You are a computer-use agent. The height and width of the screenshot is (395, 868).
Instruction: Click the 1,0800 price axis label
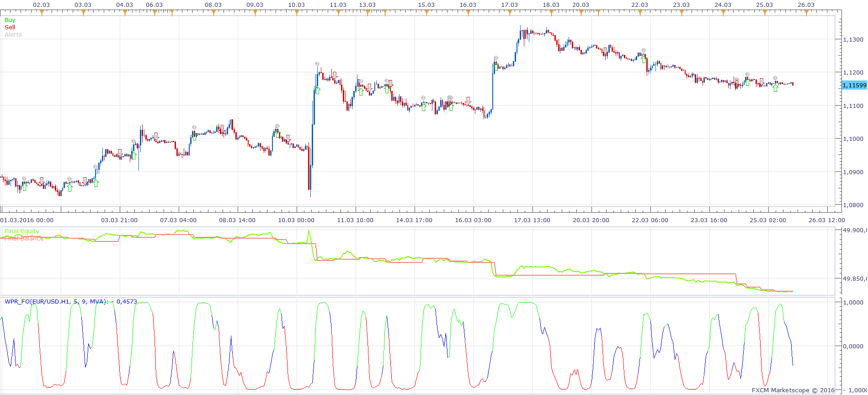click(853, 205)
